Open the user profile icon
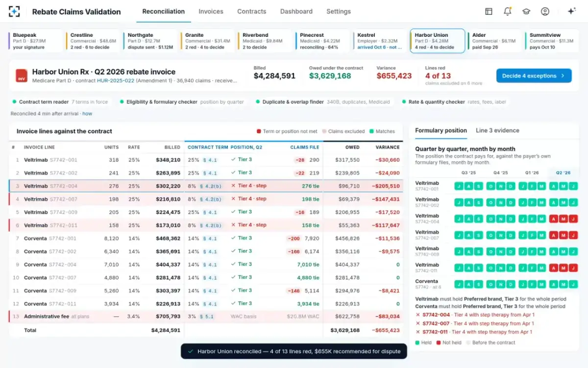The image size is (588, 368). (545, 11)
